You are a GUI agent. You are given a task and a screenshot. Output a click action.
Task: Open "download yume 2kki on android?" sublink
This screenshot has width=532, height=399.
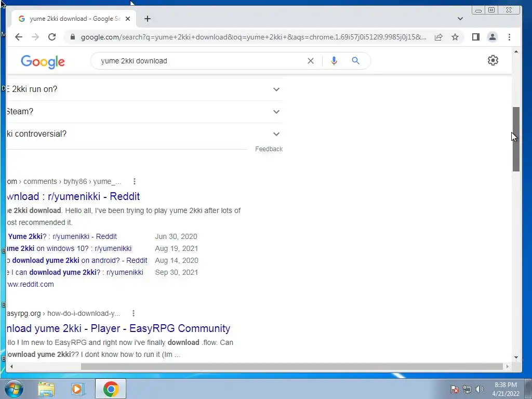pyautogui.click(x=77, y=260)
